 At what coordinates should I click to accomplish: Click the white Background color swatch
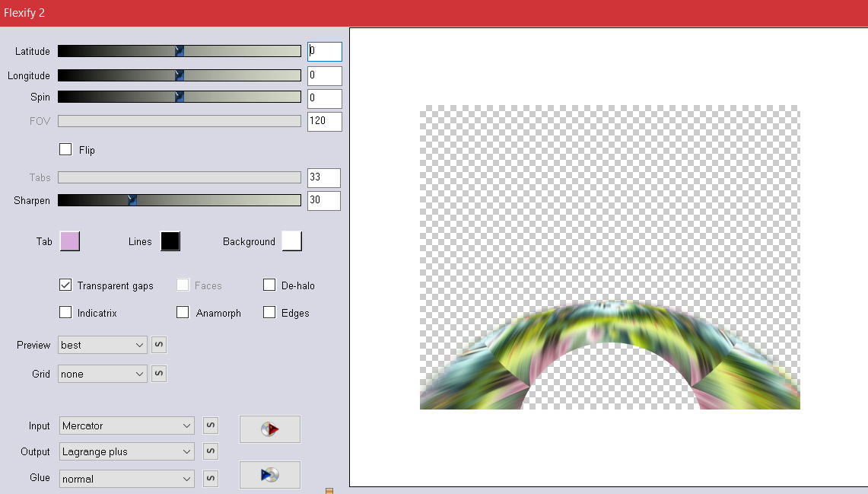click(x=291, y=241)
